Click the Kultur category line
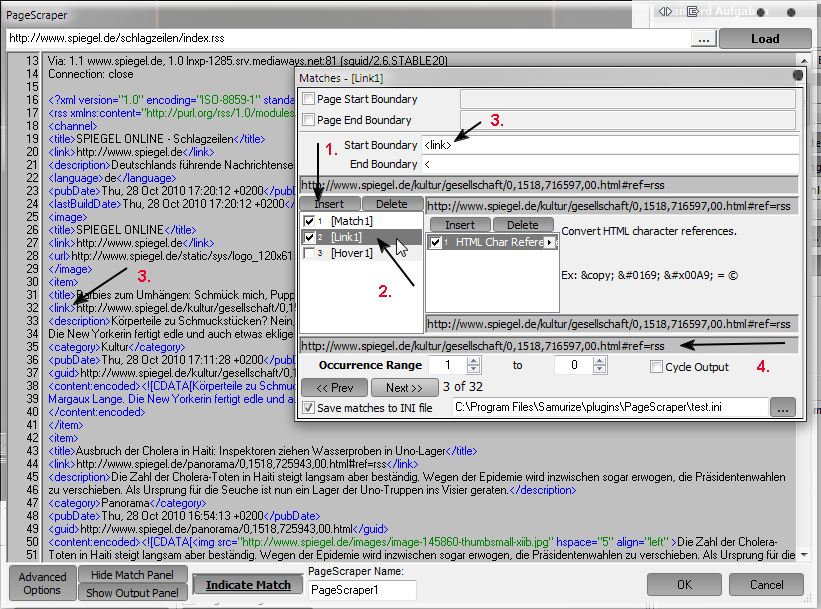821x609 pixels. click(116, 347)
